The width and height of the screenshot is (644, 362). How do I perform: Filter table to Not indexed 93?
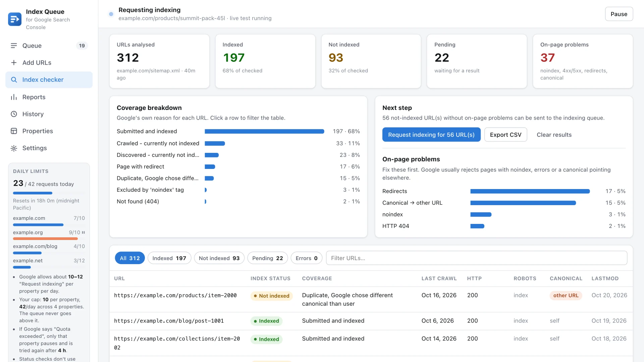point(219,258)
